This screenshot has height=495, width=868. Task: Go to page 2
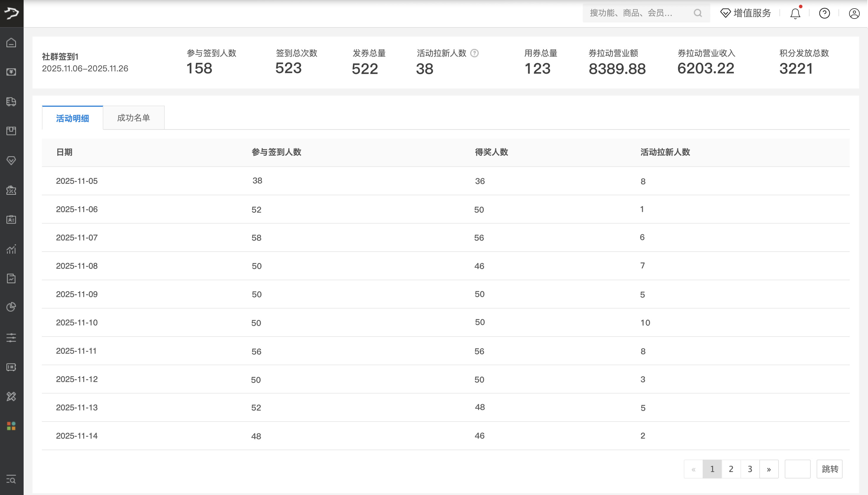(731, 469)
